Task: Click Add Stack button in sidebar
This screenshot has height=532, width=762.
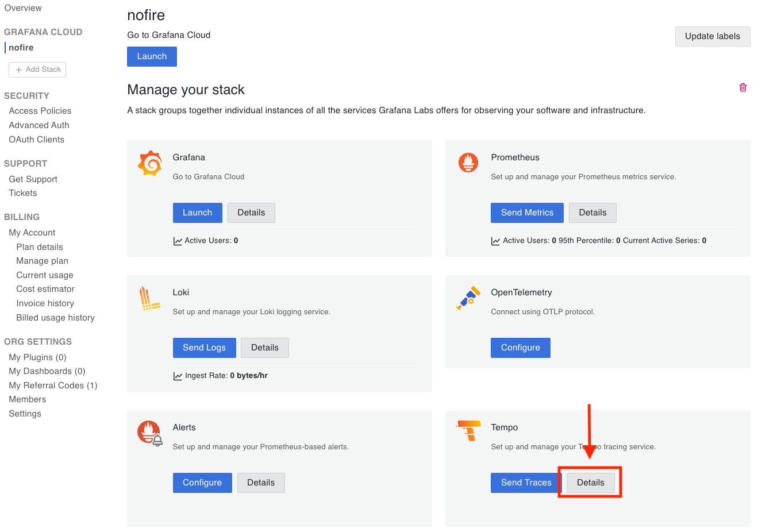Action: coord(37,70)
